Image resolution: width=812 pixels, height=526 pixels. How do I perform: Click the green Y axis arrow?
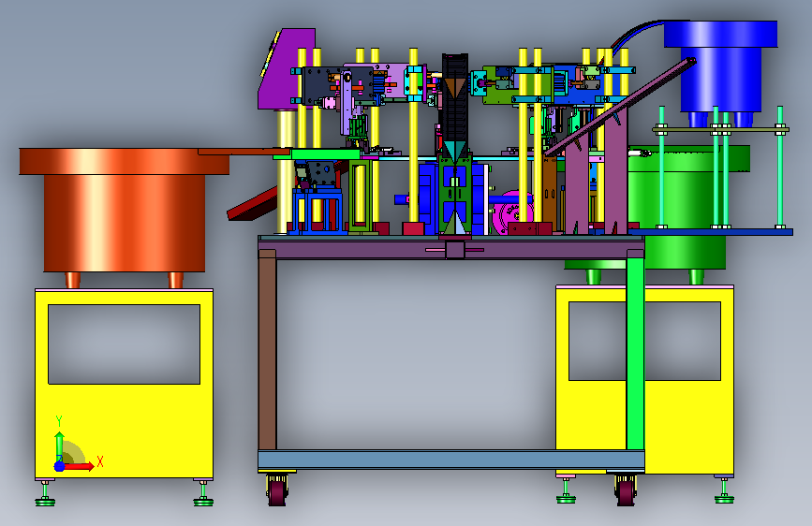coord(59,446)
